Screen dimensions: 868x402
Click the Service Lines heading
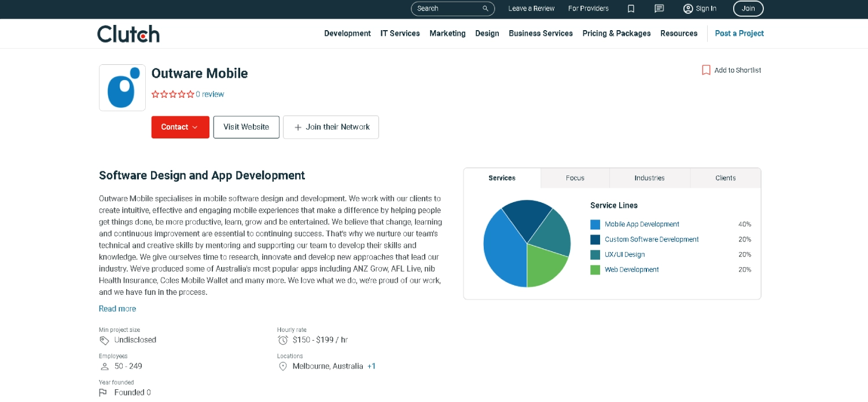tap(614, 206)
